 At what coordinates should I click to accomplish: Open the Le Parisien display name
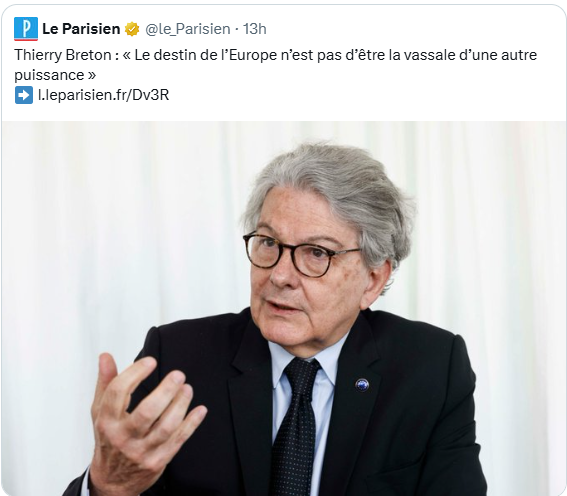[81, 29]
